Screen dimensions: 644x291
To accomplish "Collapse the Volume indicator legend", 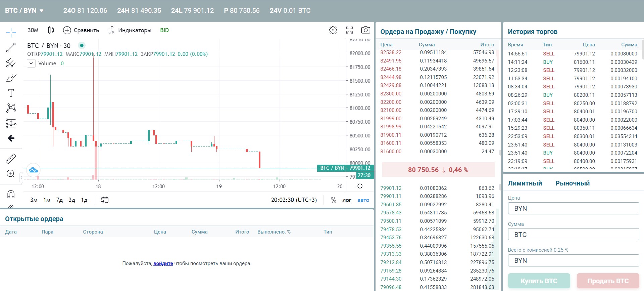I will 31,63.
